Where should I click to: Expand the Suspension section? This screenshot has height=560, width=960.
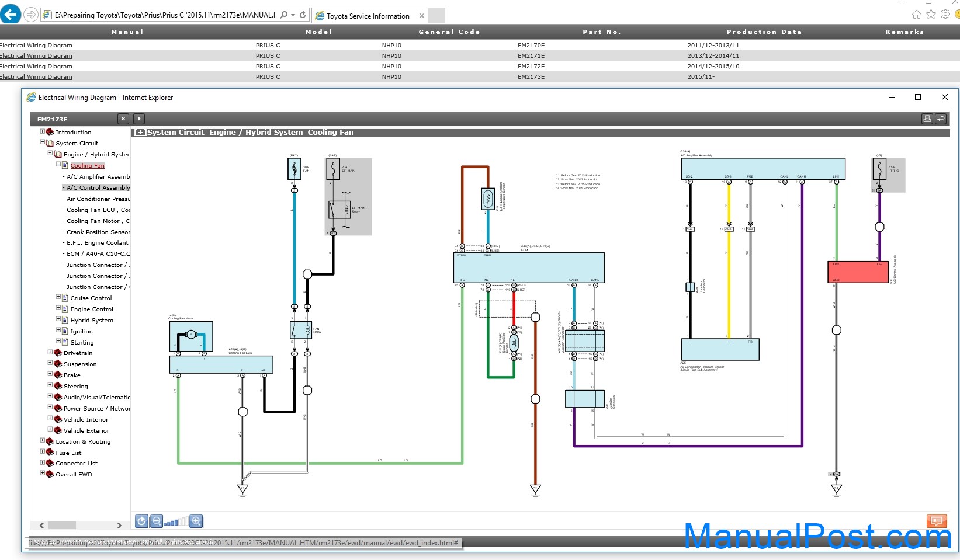[x=50, y=363]
